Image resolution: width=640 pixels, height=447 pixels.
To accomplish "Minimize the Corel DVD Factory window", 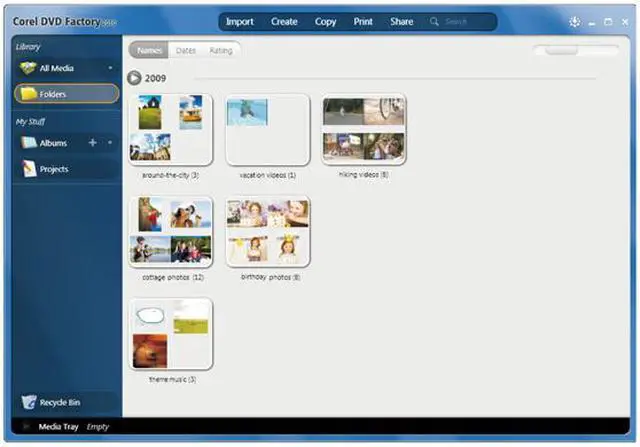I will click(x=592, y=22).
